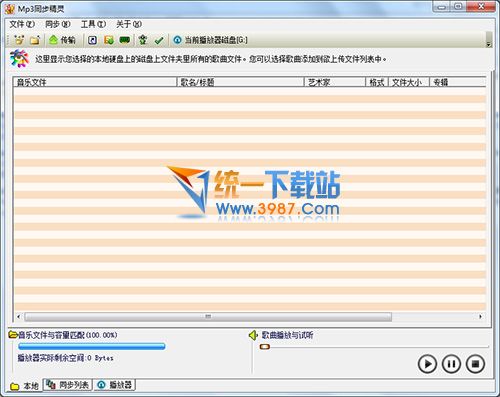Expand the toolbar overflow arrow at right

[489, 44]
